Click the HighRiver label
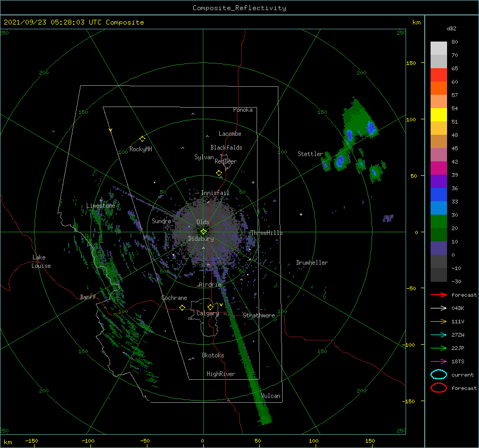 click(x=221, y=374)
